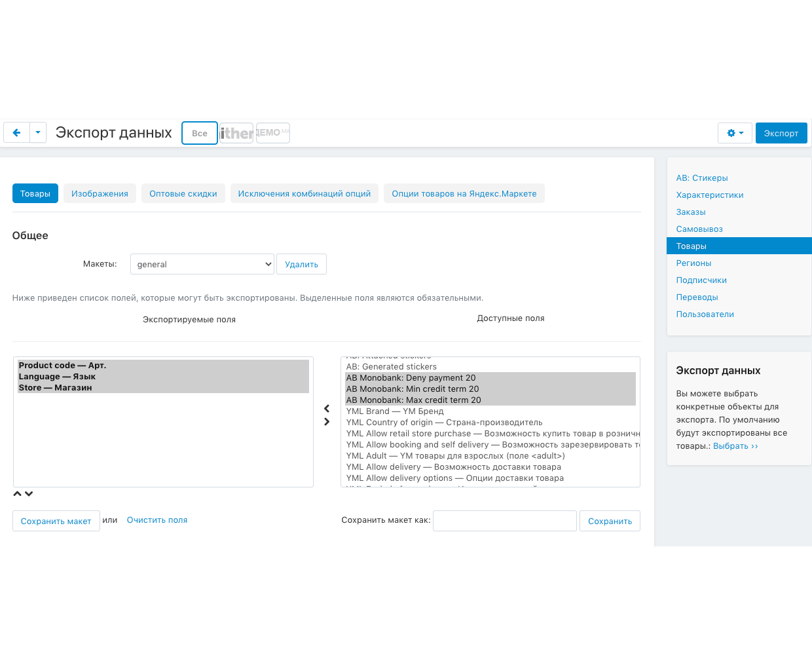Open the dropdown caret next to back arrow

[x=38, y=132]
